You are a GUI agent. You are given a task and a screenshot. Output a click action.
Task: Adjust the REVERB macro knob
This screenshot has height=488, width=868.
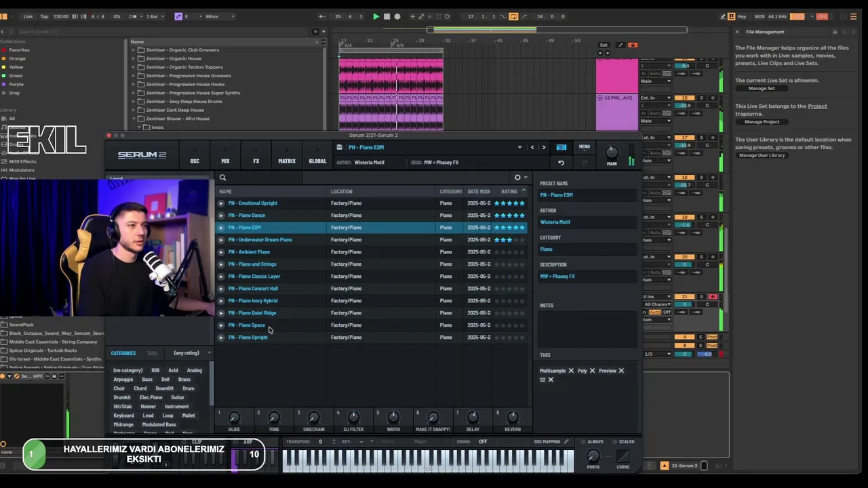[x=513, y=418]
